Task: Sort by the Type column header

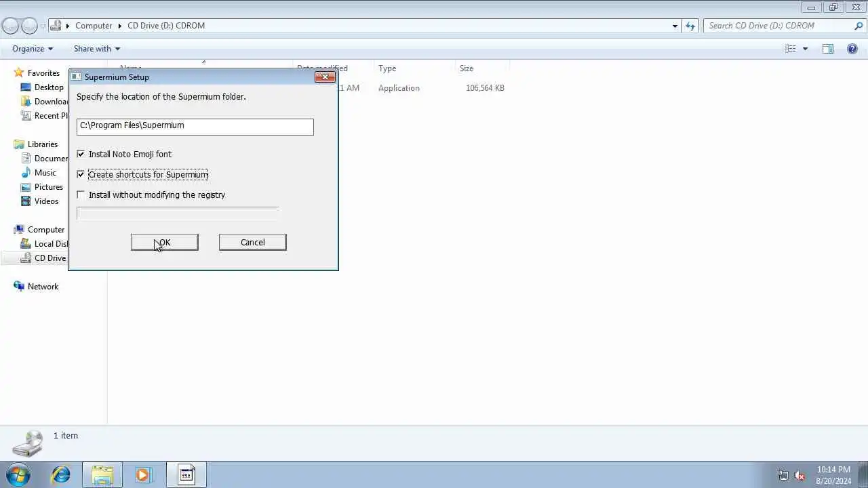Action: point(387,68)
